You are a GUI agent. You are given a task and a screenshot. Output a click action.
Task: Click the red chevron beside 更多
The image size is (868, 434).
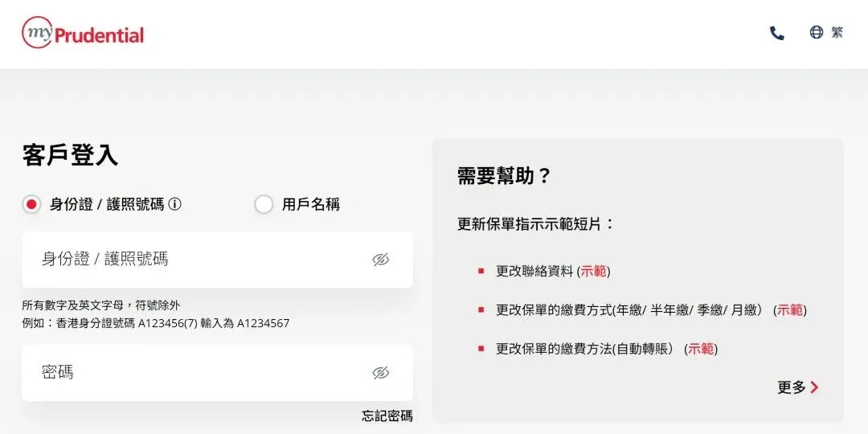point(813,387)
